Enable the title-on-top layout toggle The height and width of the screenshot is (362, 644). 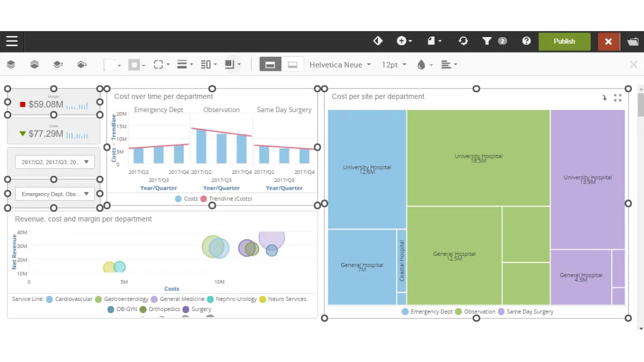point(270,64)
